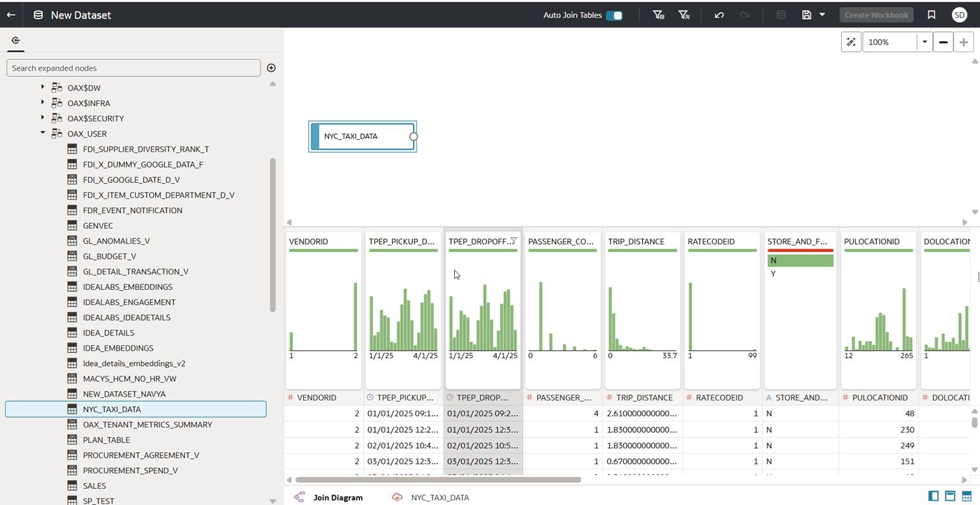Click the Search expanded nodes field
Viewport: 980px width, 505px height.
(133, 68)
